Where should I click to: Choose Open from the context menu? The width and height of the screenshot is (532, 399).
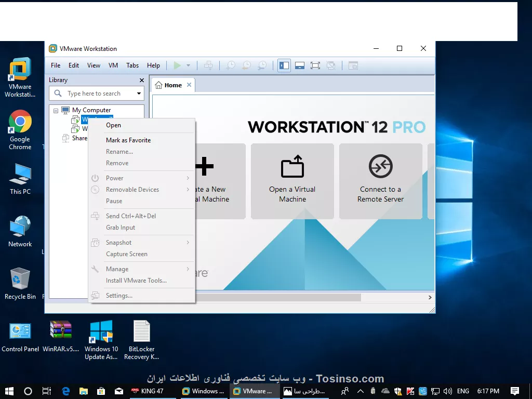click(141, 125)
